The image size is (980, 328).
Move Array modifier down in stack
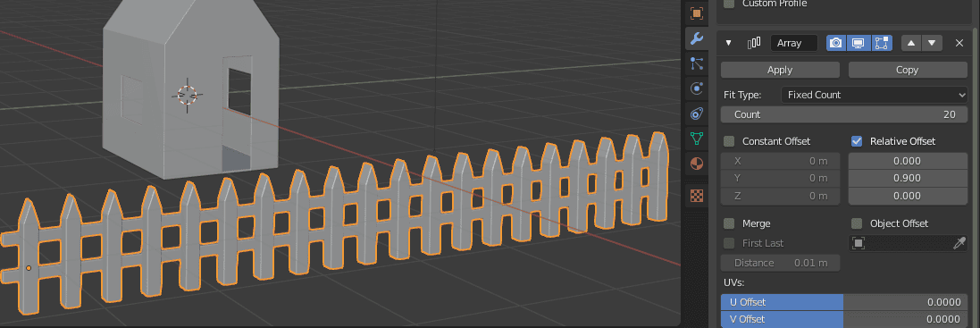pos(931,43)
